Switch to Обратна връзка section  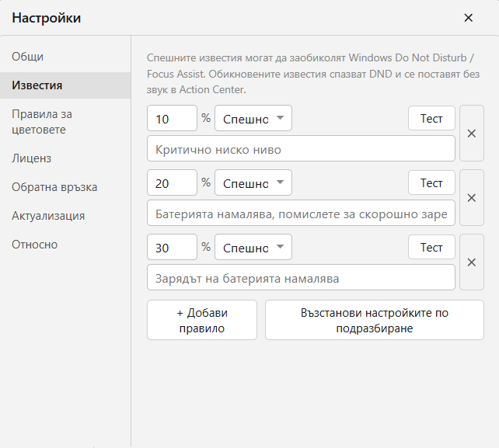pos(65,187)
